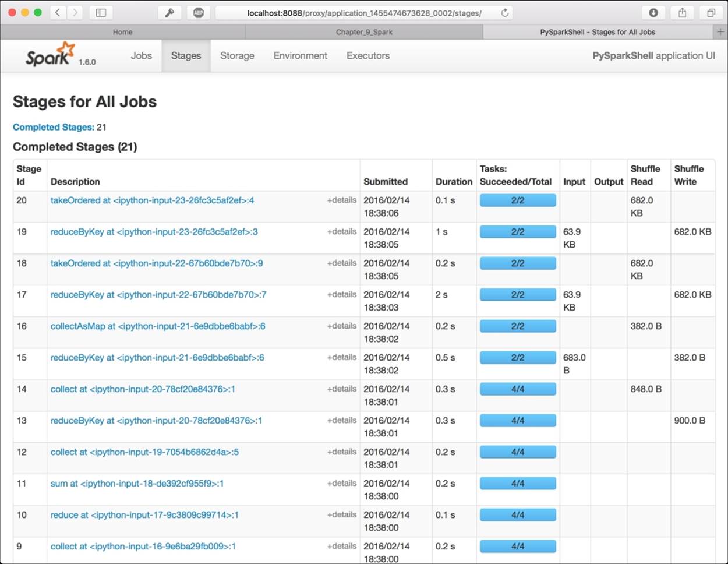728x564 pixels.
Task: Click the browser back arrow button
Action: tap(57, 12)
